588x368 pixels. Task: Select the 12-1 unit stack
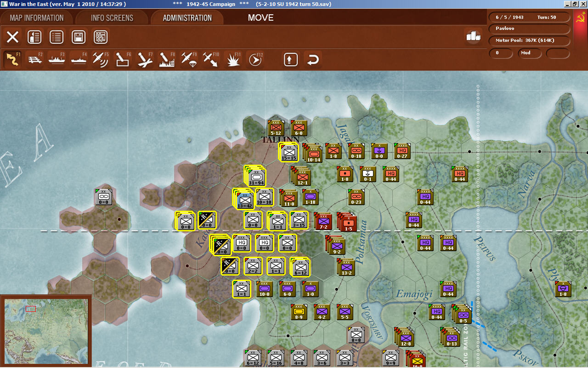[301, 176]
